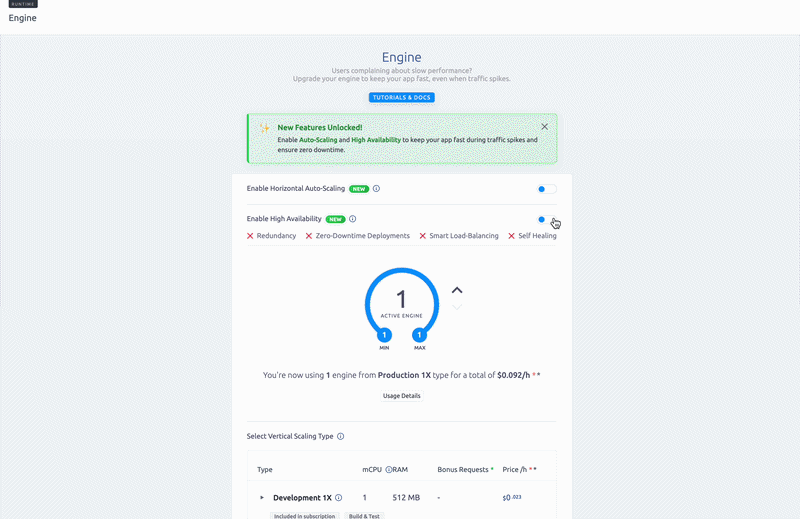The image size is (800, 519).
Task: Click the Engine heading in the top bar
Action: (x=22, y=18)
